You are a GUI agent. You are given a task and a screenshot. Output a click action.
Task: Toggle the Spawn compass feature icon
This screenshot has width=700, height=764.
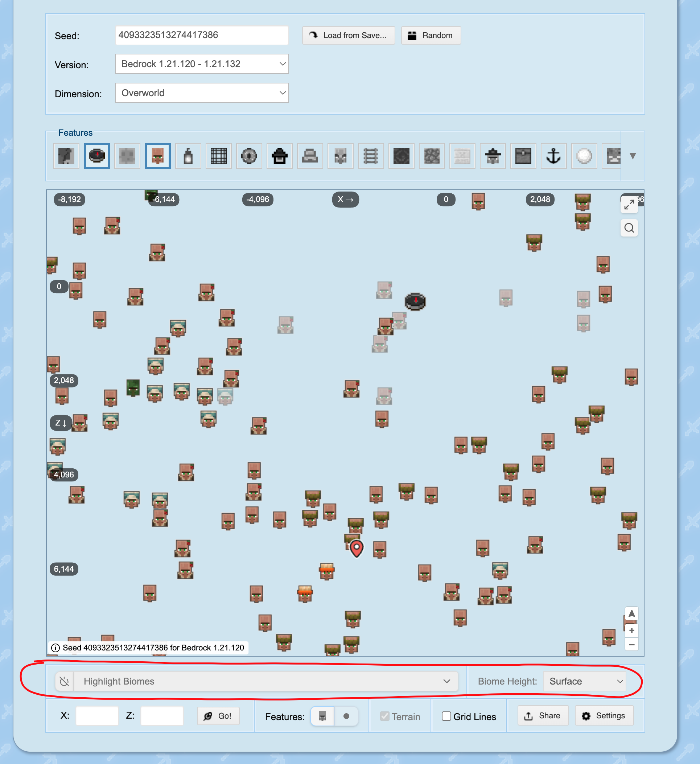[96, 156]
